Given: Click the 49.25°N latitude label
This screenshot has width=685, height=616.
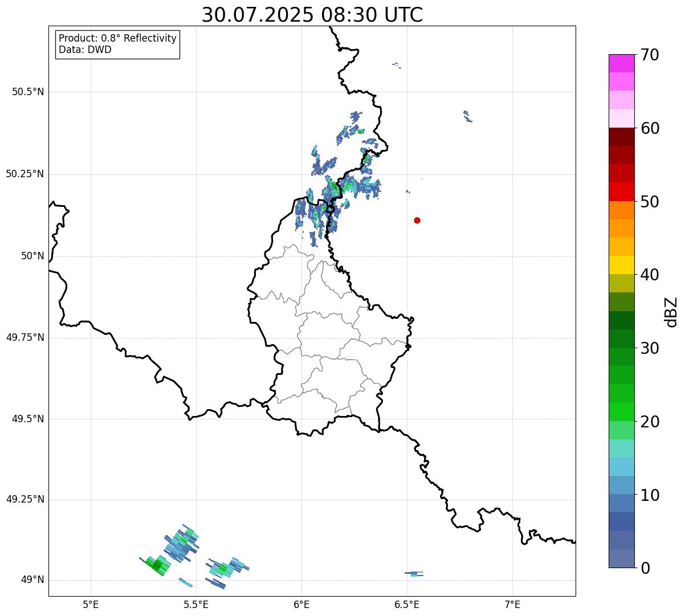Looking at the screenshot, I should point(25,500).
